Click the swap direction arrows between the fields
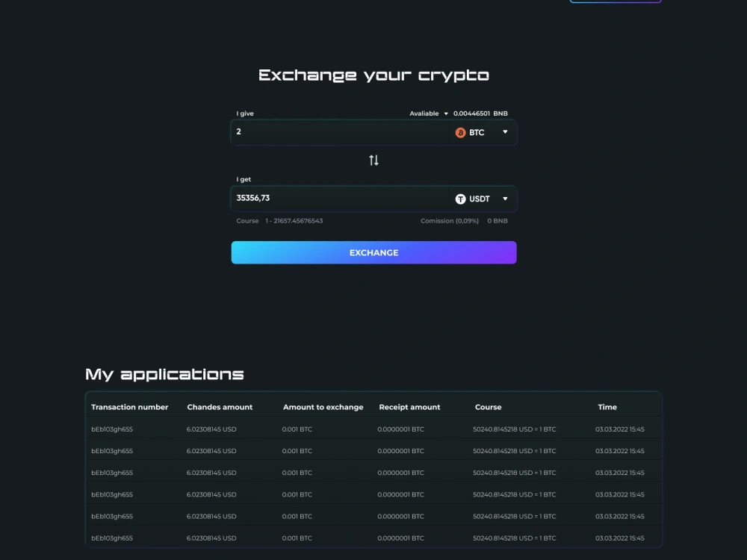The height and width of the screenshot is (560, 747). point(373,160)
